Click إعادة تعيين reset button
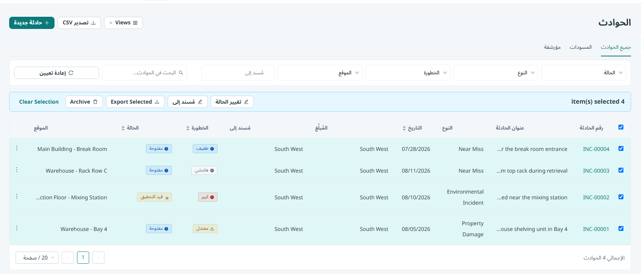Image resolution: width=644 pixels, height=274 pixels. [56, 73]
